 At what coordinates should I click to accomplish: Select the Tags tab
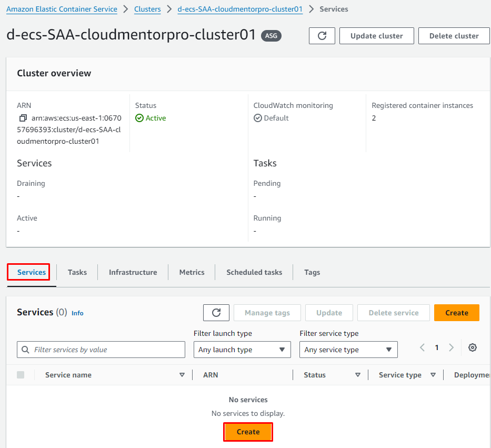tap(312, 272)
